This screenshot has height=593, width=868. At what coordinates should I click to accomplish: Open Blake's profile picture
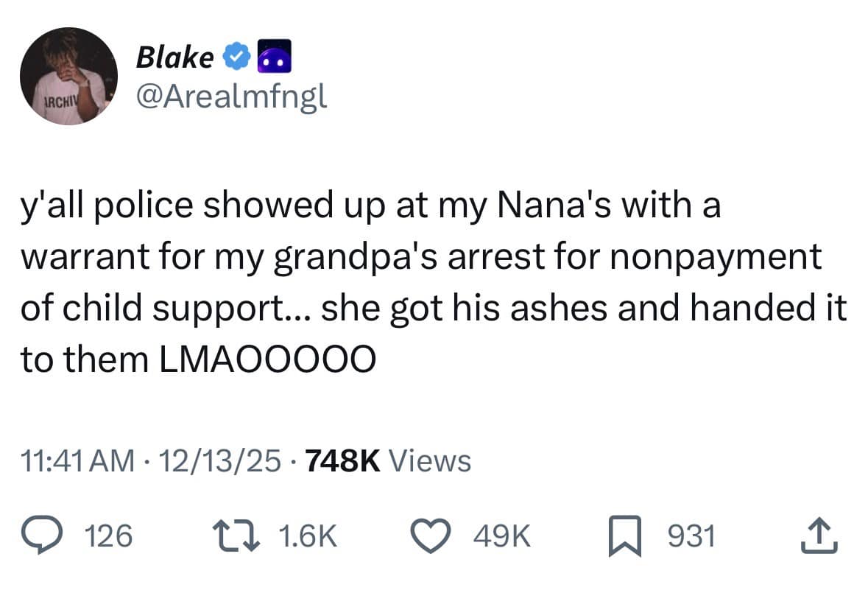(68, 77)
